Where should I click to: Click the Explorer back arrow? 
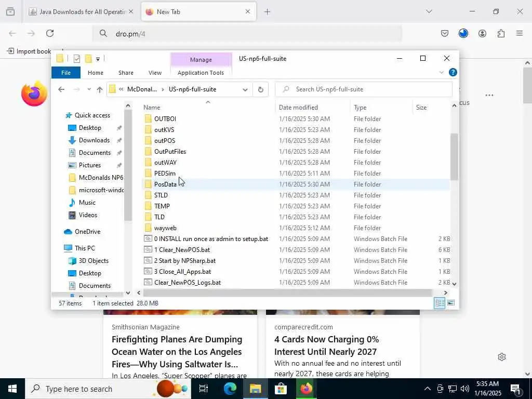click(x=61, y=89)
